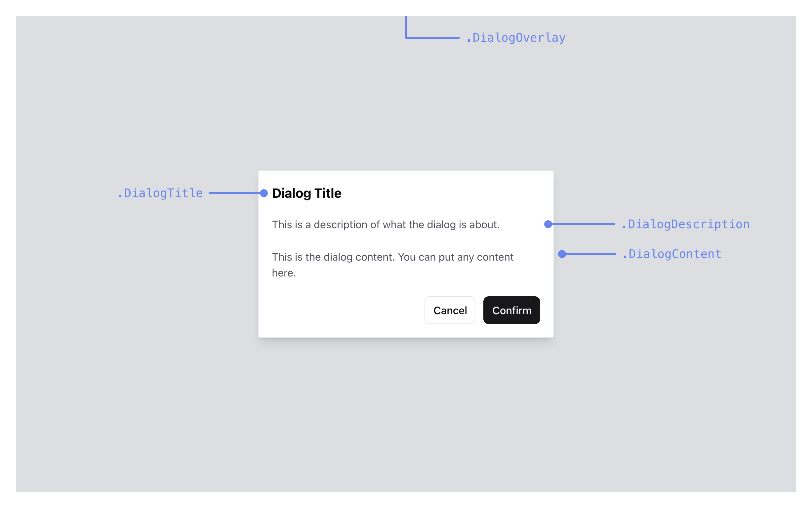Click the line leading to .DialogContent label
The height and width of the screenshot is (508, 812).
(x=590, y=254)
